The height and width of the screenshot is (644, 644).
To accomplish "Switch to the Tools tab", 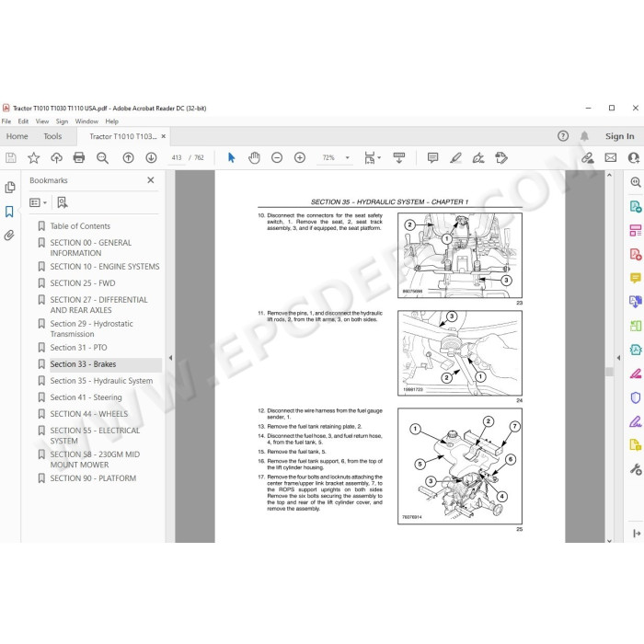I will point(52,136).
